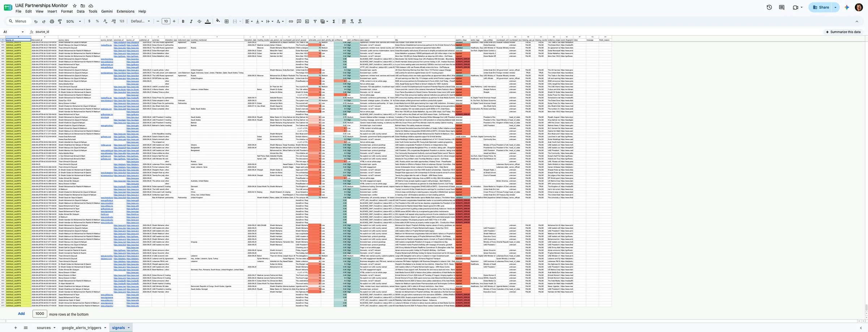Click the vertical scrollbar thumb
The height and width of the screenshot is (332, 868).
click(x=866, y=307)
